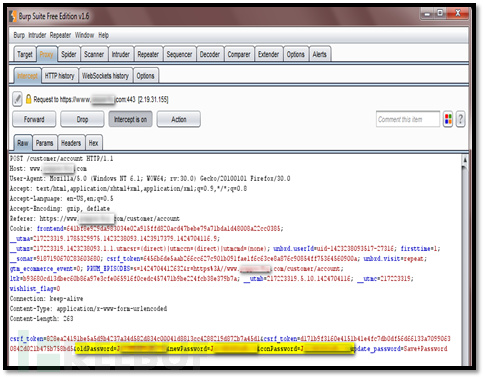The image size is (485, 379).
Task: Open the Action button menu
Action: coord(179,119)
